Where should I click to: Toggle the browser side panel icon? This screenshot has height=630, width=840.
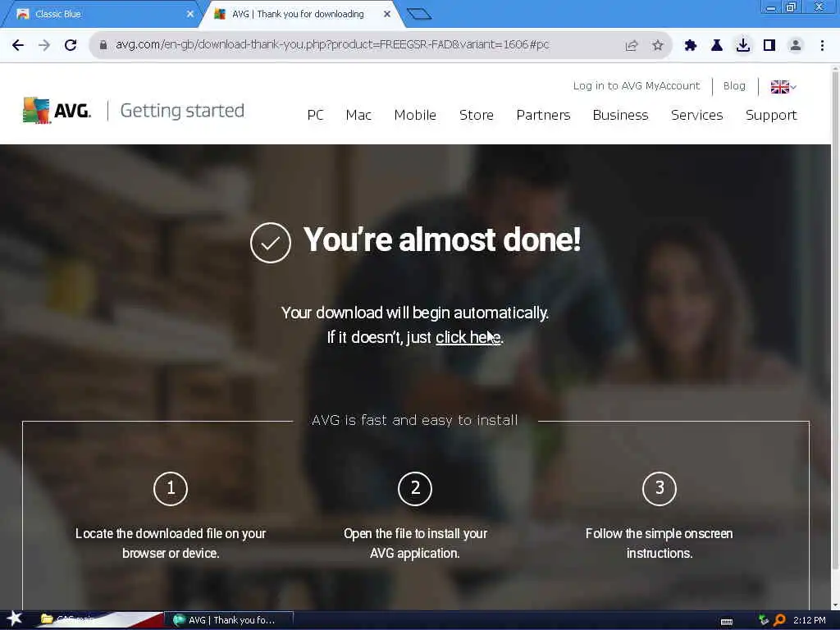(x=769, y=46)
